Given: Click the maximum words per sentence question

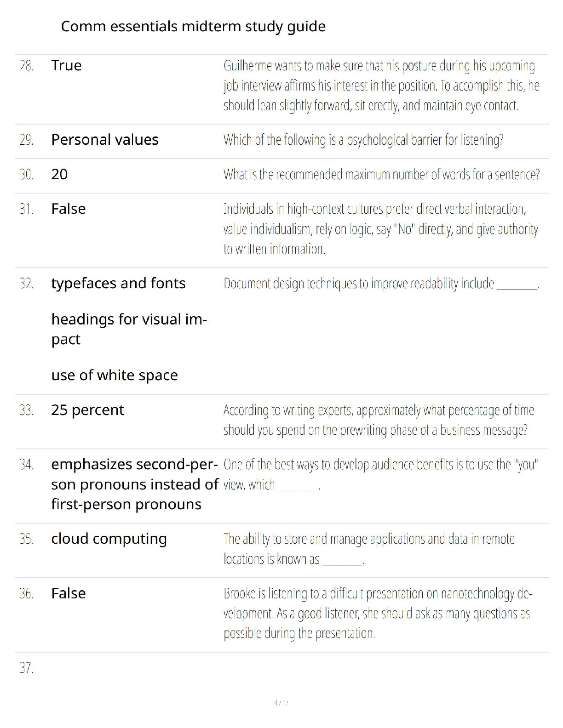Looking at the screenshot, I should click(381, 175).
